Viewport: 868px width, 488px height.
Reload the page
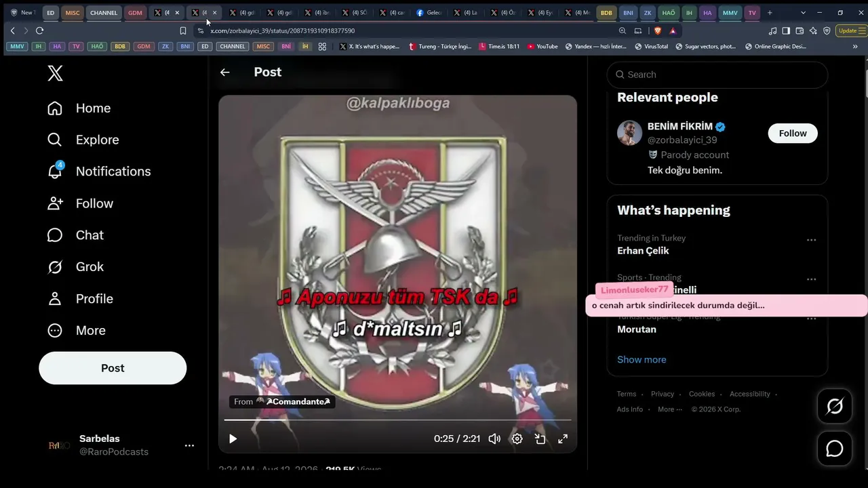click(x=39, y=30)
